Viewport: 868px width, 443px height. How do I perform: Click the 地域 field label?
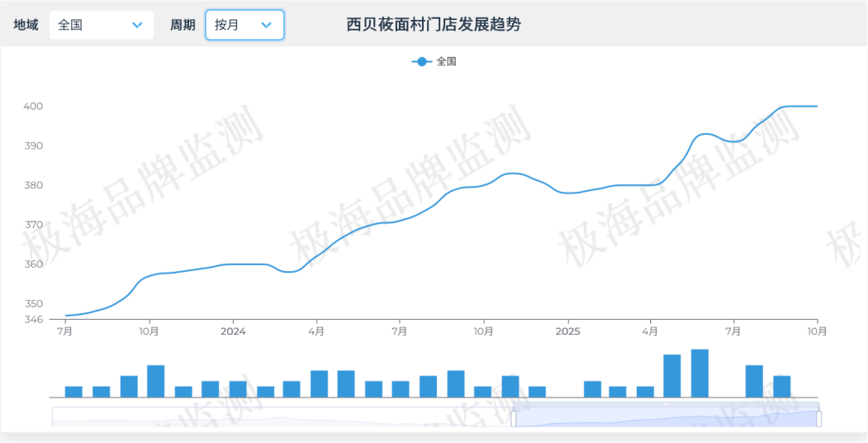(x=26, y=26)
